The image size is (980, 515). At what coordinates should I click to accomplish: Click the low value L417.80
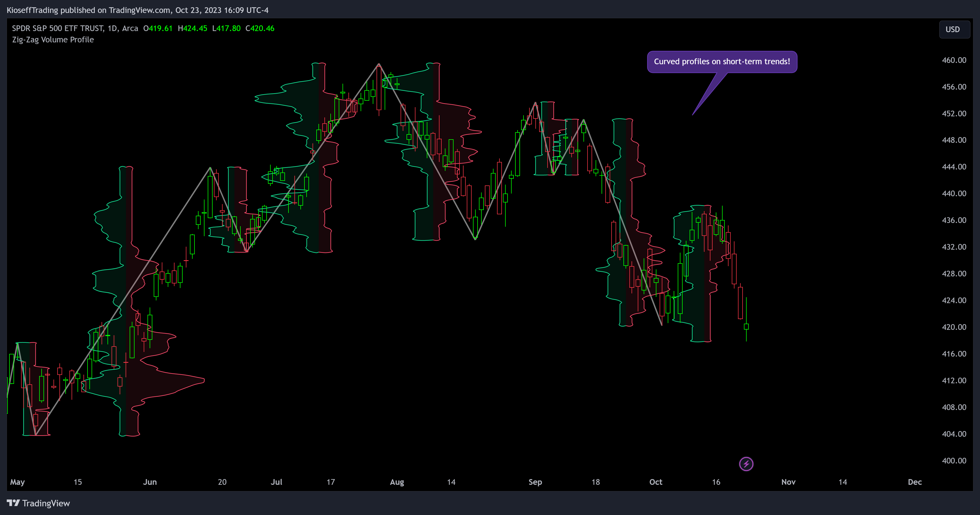tap(226, 28)
